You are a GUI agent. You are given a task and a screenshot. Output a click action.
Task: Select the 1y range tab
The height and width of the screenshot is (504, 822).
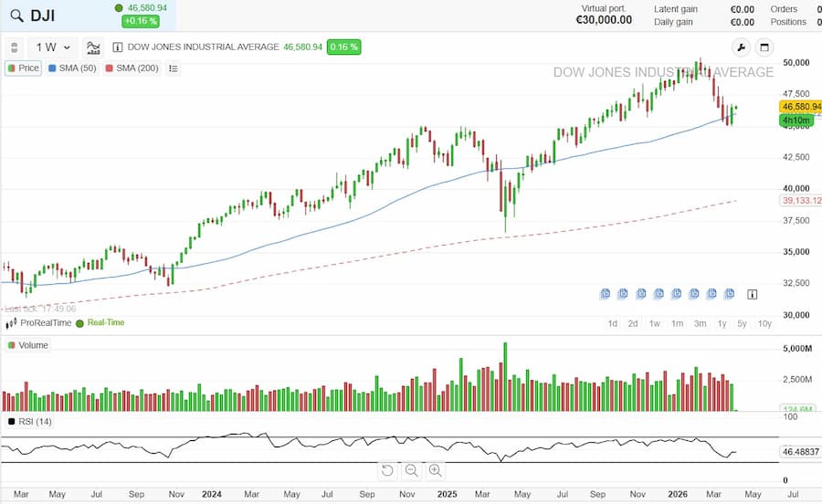[x=722, y=324]
